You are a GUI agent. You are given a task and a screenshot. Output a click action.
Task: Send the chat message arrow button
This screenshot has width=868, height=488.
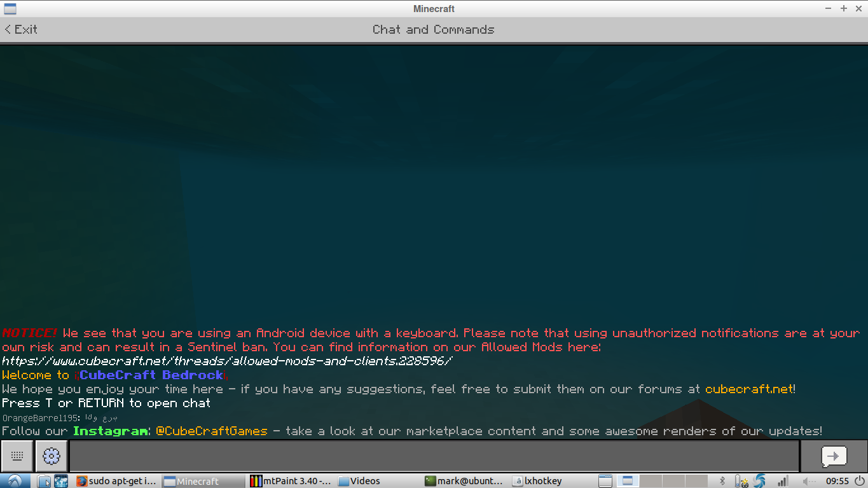pyautogui.click(x=834, y=456)
